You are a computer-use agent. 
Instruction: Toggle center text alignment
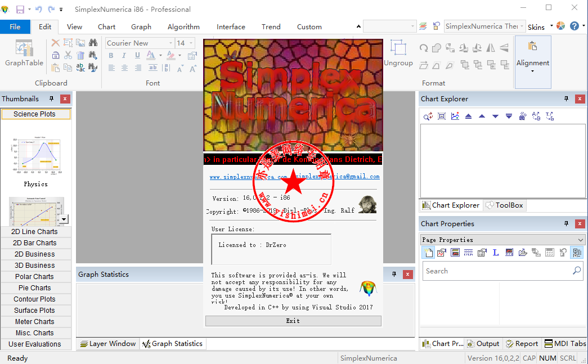click(124, 68)
